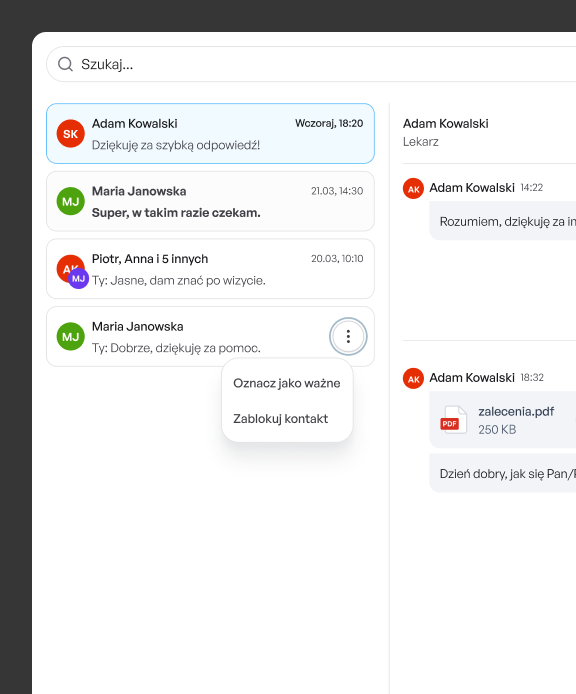Open Adam Kowalski conversation from Wczoraj, 18:20
The image size is (576, 694).
point(210,134)
